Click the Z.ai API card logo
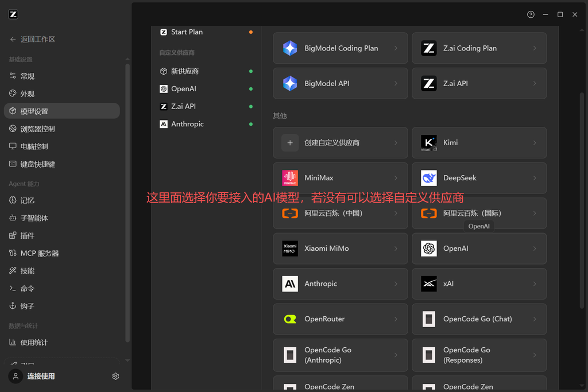Image resolution: width=588 pixels, height=392 pixels. [428, 84]
